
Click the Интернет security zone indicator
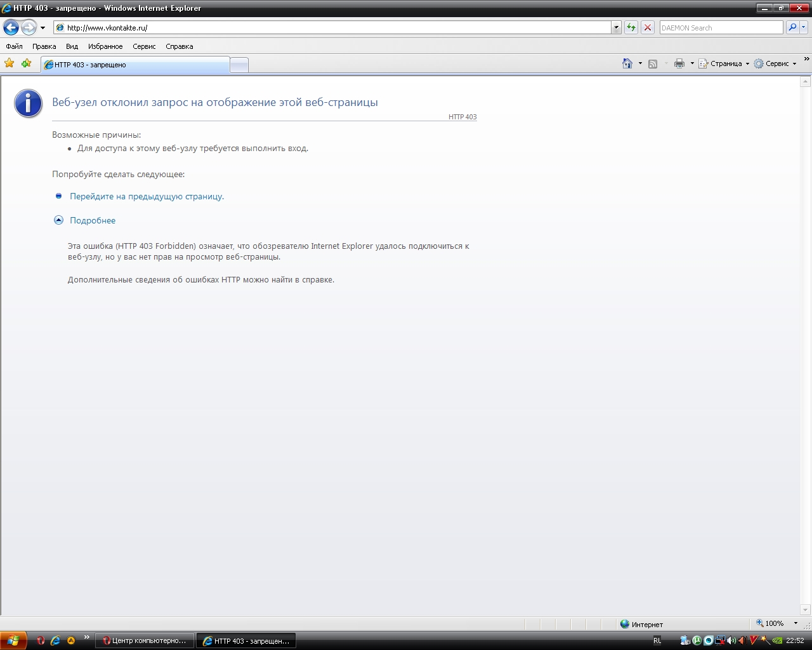tap(641, 624)
